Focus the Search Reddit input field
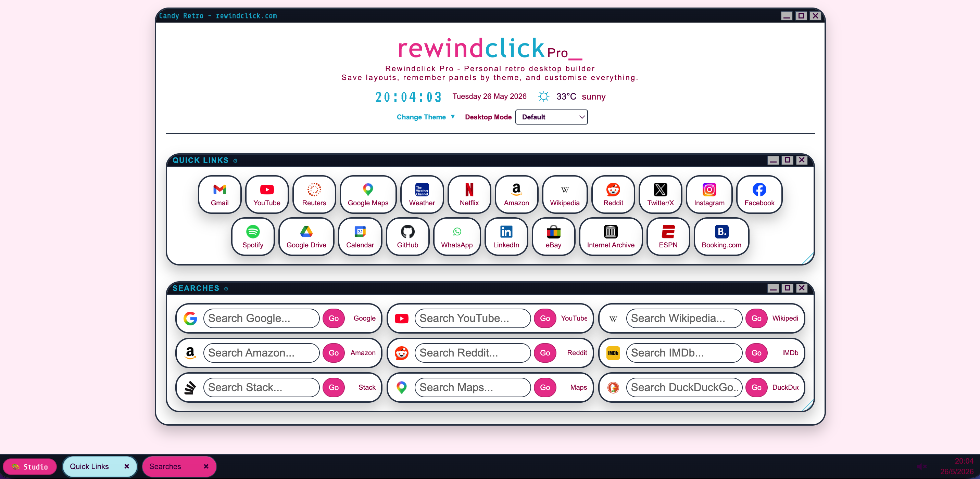 [473, 353]
